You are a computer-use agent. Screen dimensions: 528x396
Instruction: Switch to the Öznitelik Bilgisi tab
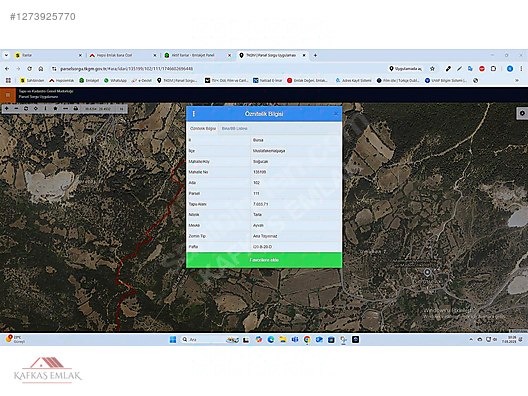tap(203, 129)
